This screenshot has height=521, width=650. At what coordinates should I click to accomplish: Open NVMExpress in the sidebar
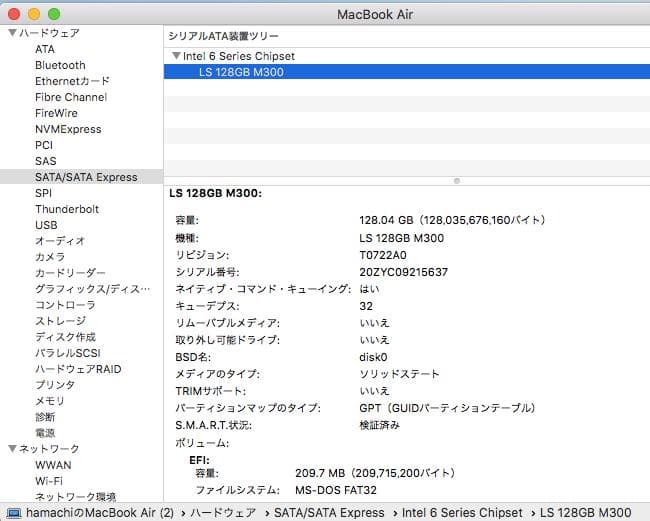tap(68, 129)
